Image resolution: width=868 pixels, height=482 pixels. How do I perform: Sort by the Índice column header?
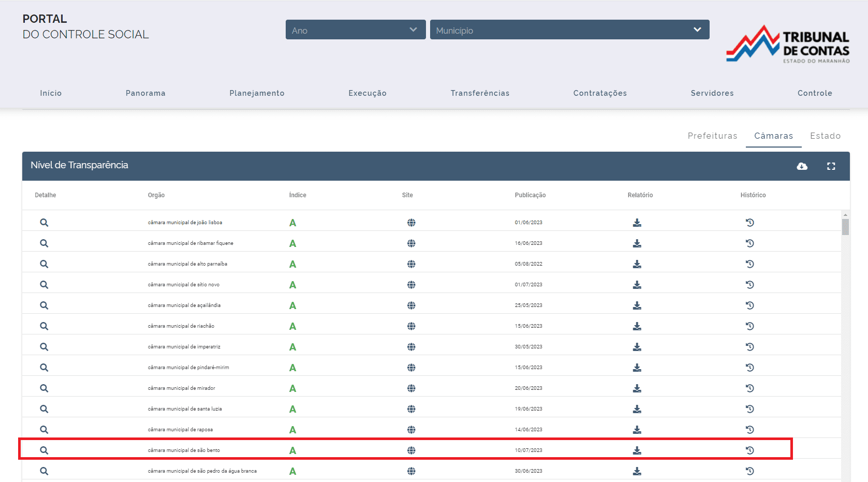(298, 195)
